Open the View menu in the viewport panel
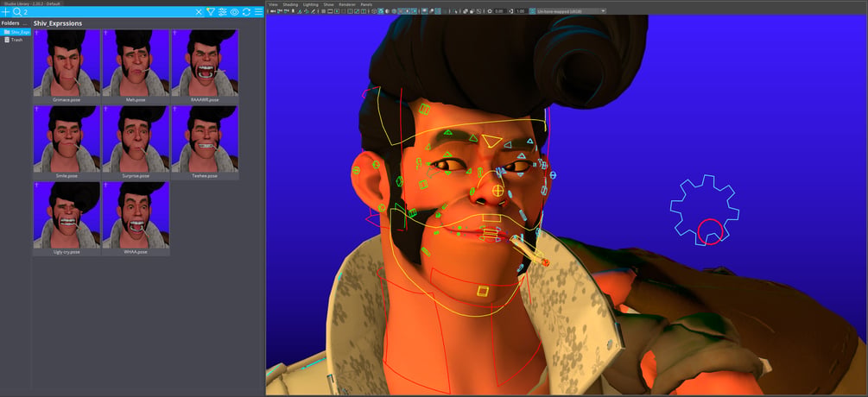The height and width of the screenshot is (397, 868). click(273, 4)
